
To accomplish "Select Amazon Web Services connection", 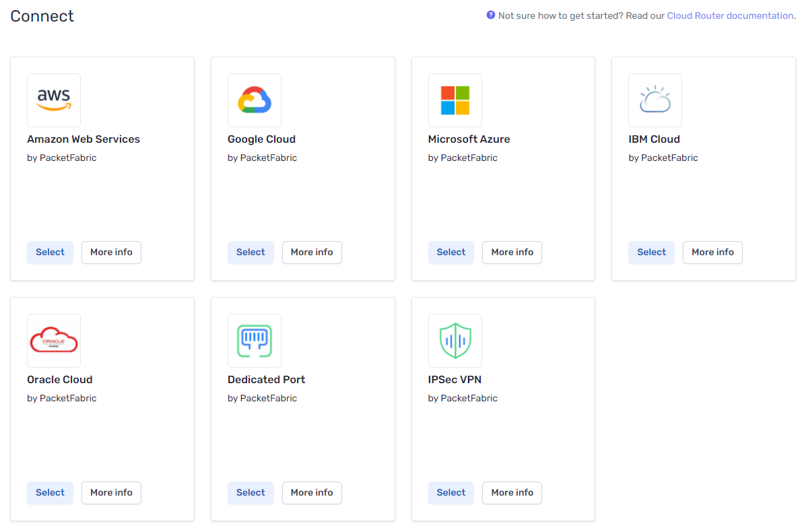I will point(51,253).
